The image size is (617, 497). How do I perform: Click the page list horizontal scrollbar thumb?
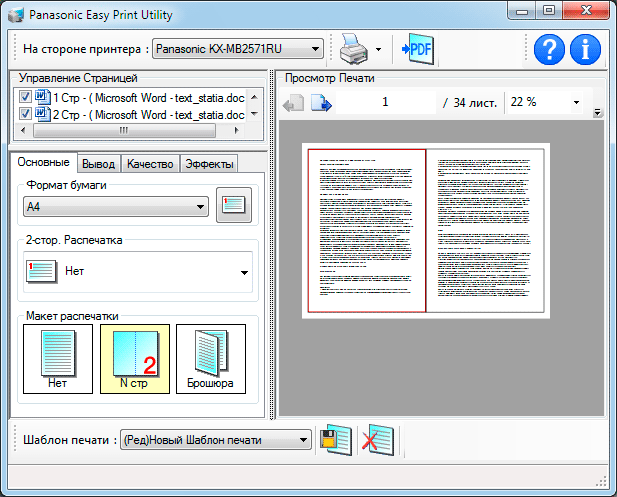tap(124, 130)
